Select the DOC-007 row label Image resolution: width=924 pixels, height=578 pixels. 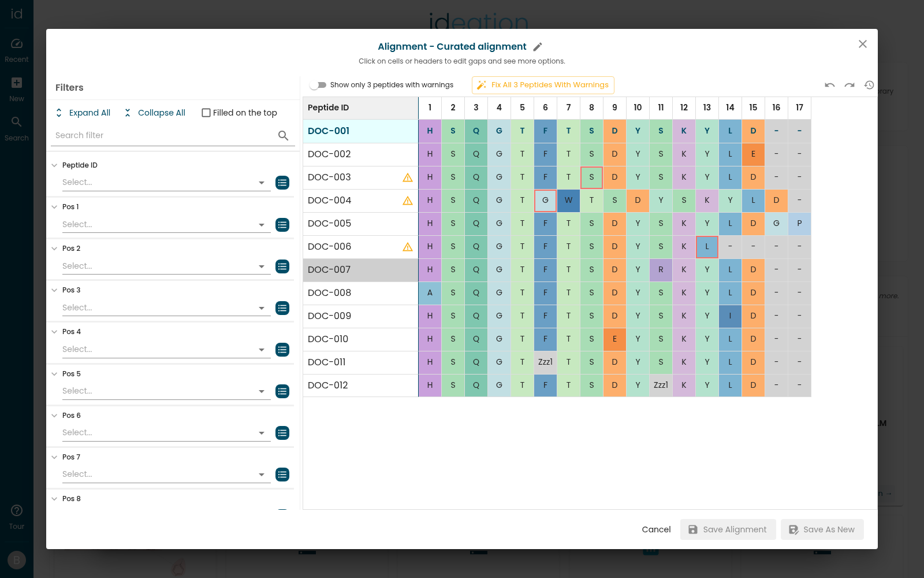coord(360,270)
